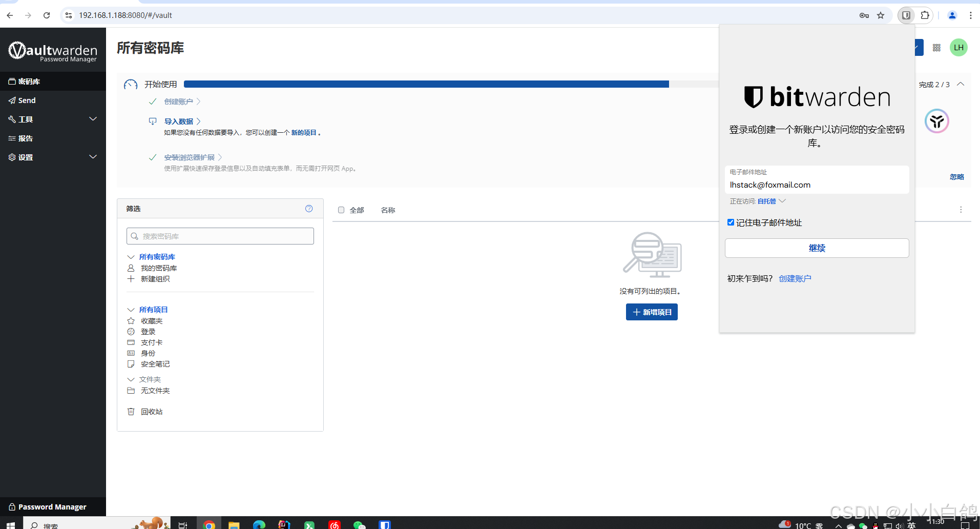Click the Create Account (创建账户) link in popup
Screen dimensions: 980x529
pyautogui.click(x=795, y=279)
